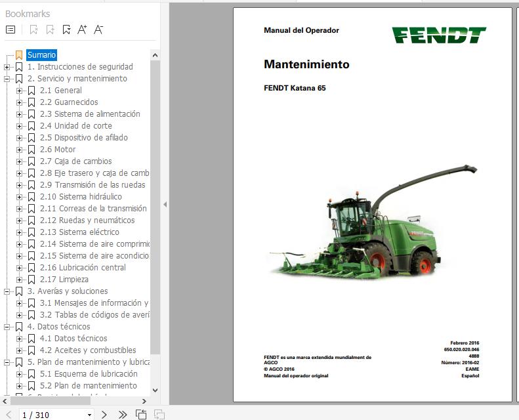Open 2.3 Sistema de alimentación bookmark
519x420 pixels.
tap(90, 114)
